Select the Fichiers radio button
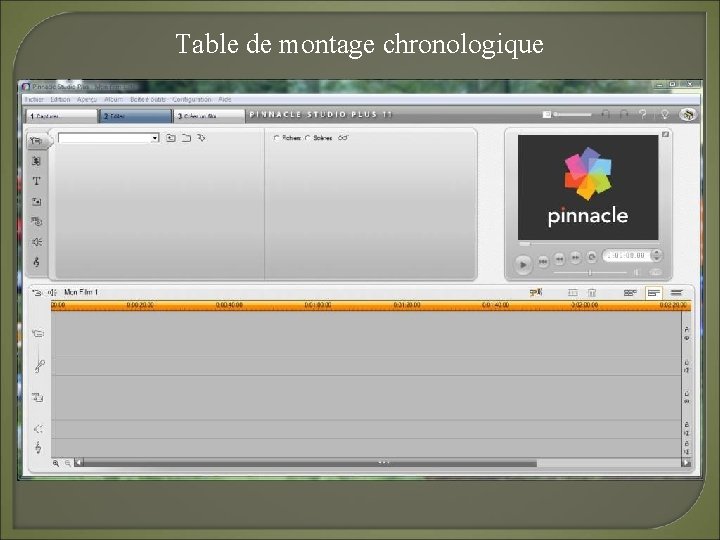 276,138
